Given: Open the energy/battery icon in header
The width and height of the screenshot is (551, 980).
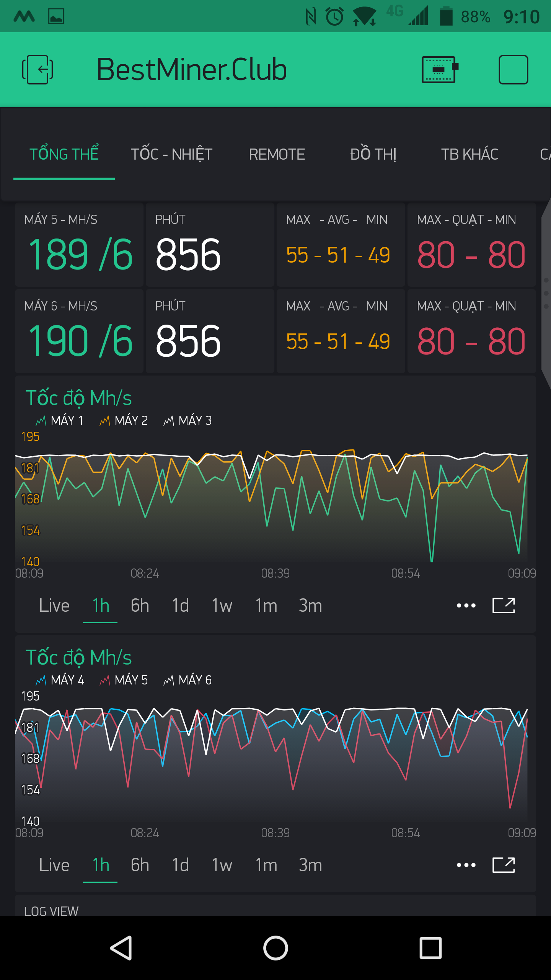Looking at the screenshot, I should 440,70.
